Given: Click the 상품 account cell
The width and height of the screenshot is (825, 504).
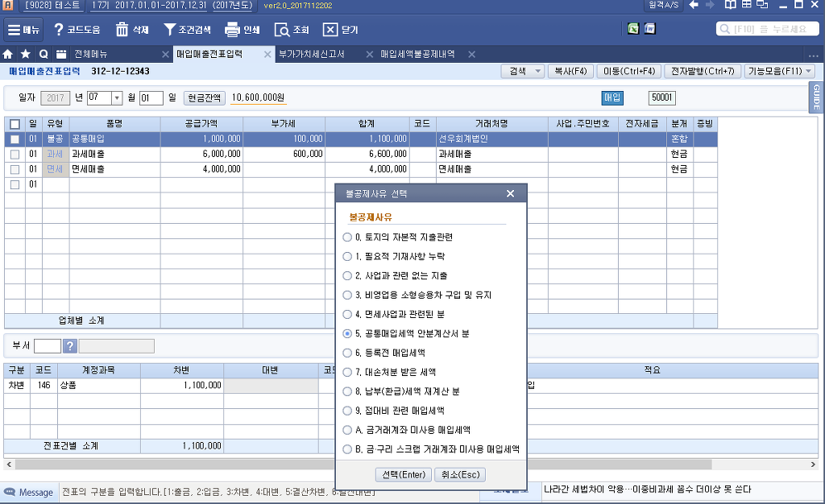Looking at the screenshot, I should point(99,385).
